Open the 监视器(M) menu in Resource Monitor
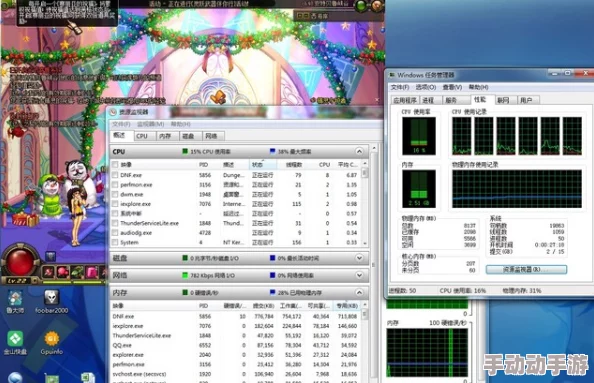 (x=150, y=124)
